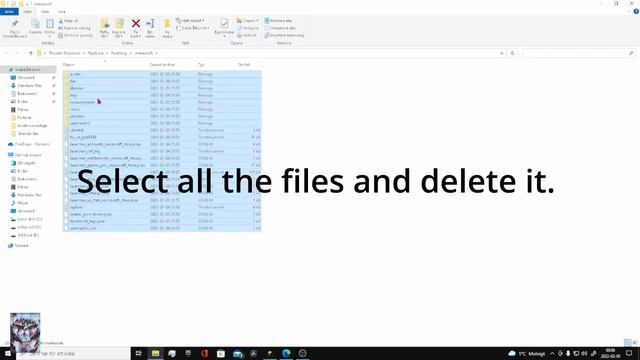The height and width of the screenshot is (360, 640).
Task: Click Copy path (Kopiera sökväg) in ribbon
Action: point(74,28)
